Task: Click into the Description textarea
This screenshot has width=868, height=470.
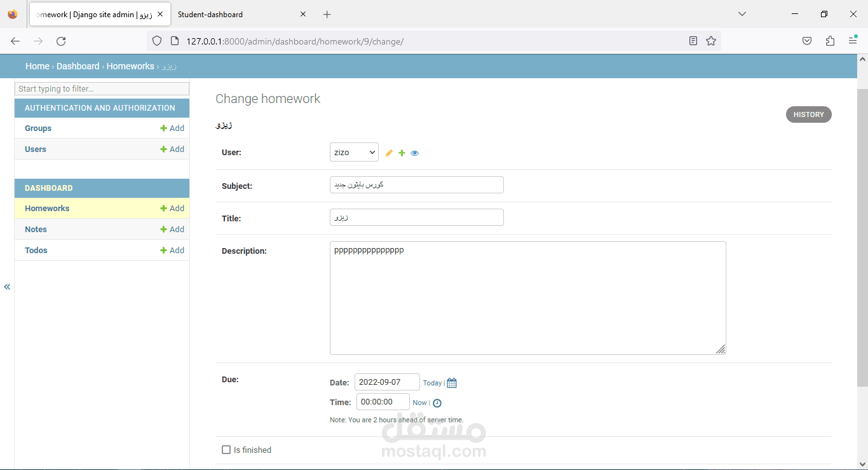Action: (x=527, y=298)
